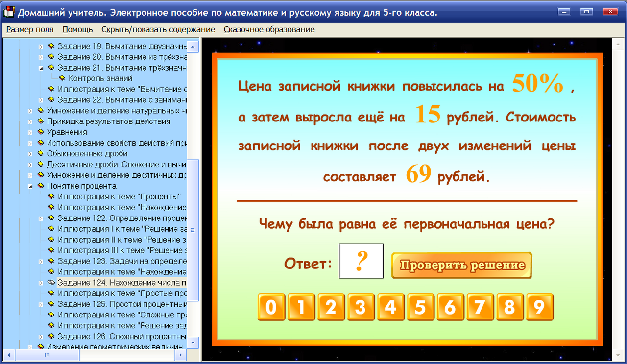This screenshot has height=364, width=627.
Task: Expand Задание 122. Определение процента node
Action: click(x=41, y=218)
